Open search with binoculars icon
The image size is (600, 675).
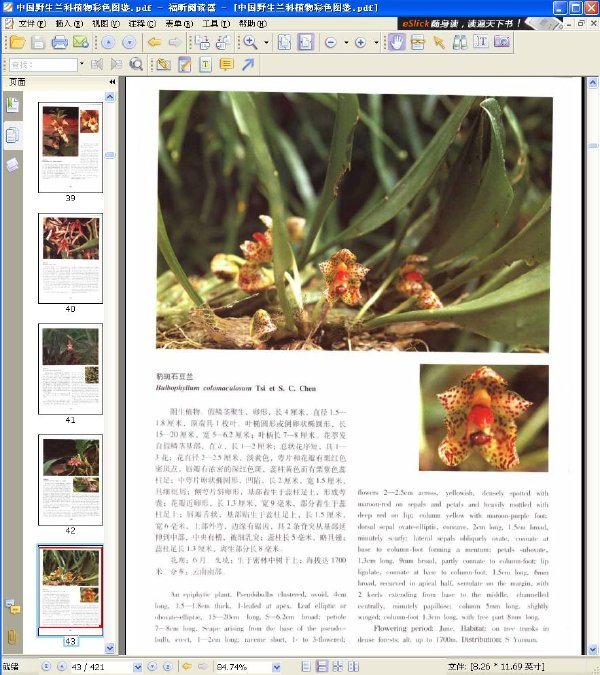click(460, 42)
